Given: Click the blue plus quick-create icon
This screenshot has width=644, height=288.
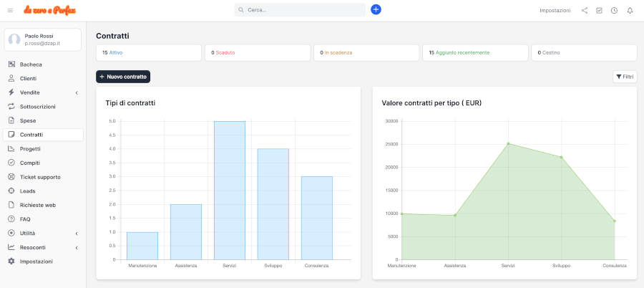Looking at the screenshot, I should click(x=376, y=10).
